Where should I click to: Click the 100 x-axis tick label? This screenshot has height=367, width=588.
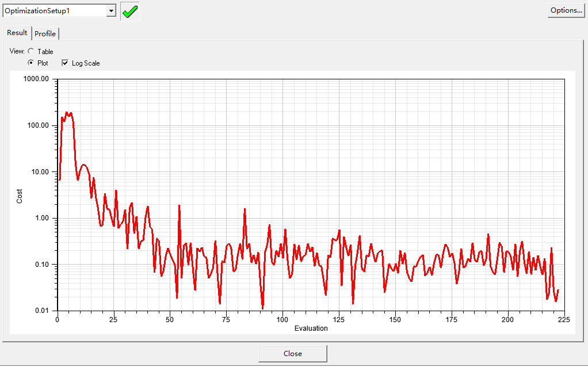pyautogui.click(x=282, y=320)
